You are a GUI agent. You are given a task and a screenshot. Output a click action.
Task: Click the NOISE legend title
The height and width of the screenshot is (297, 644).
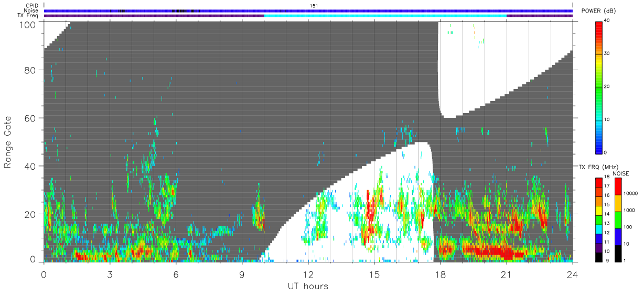point(621,173)
